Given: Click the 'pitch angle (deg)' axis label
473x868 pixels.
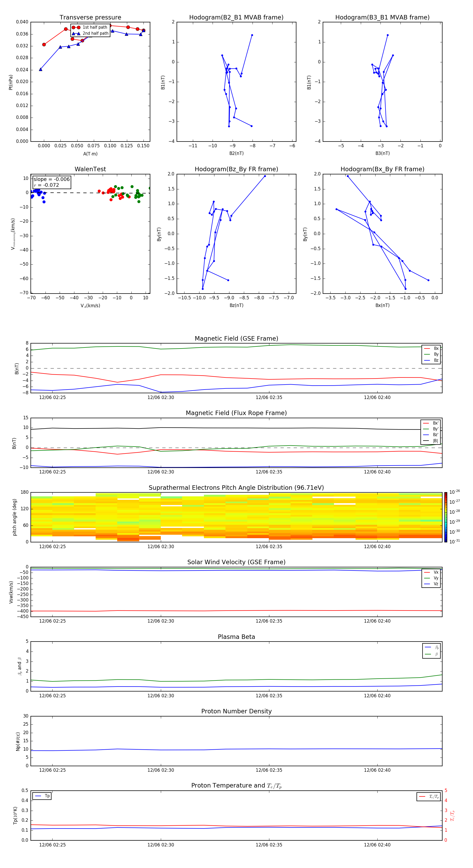Looking at the screenshot, I should [x=14, y=517].
